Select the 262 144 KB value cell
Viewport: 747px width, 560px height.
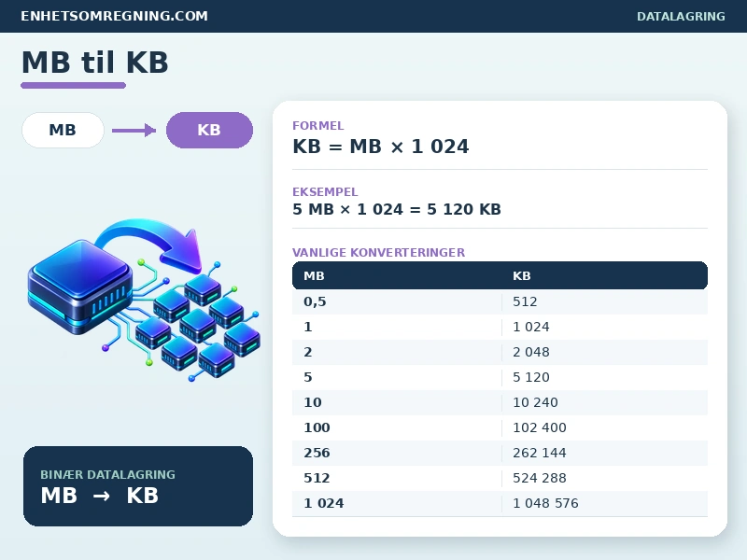[x=605, y=454]
